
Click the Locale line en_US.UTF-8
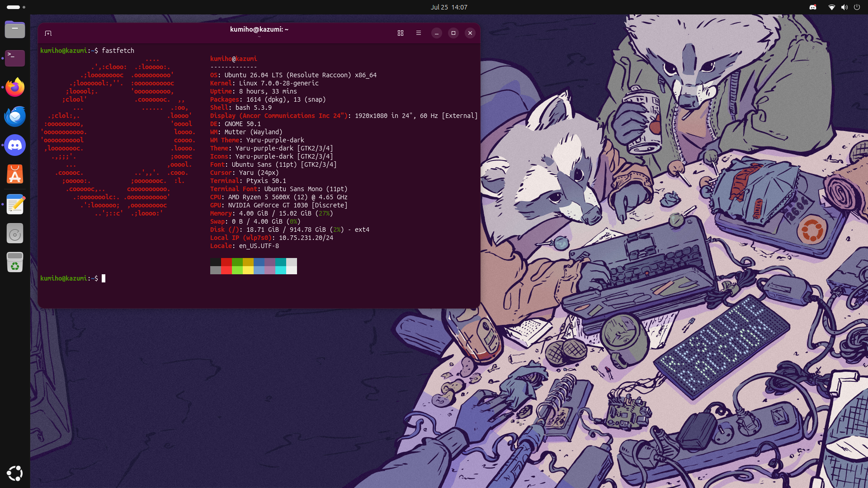pyautogui.click(x=245, y=246)
